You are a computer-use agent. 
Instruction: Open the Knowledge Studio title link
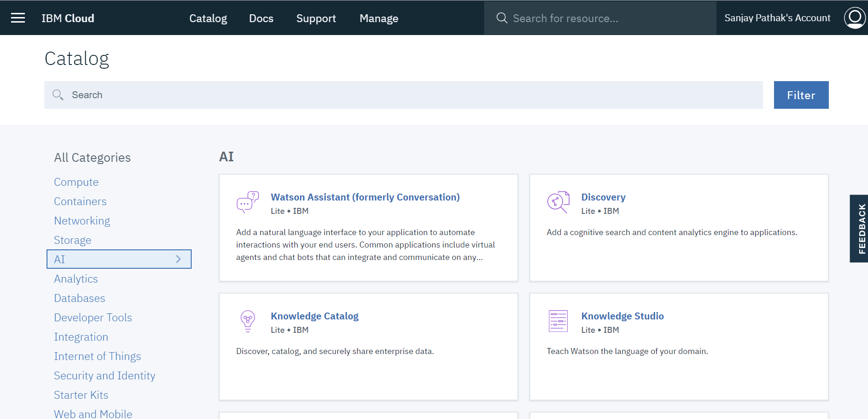[x=622, y=316]
